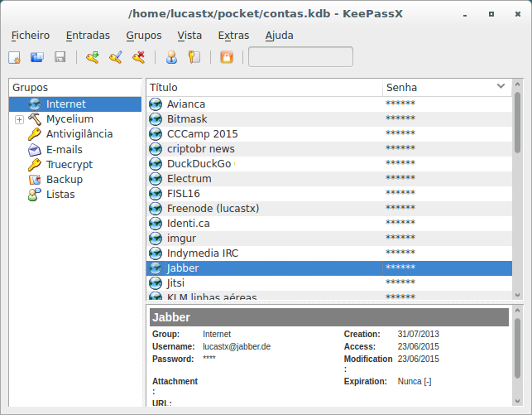Screen dimensions: 532x415
Task: Click the username lucastx@jabber.de in details
Action: [x=237, y=347]
